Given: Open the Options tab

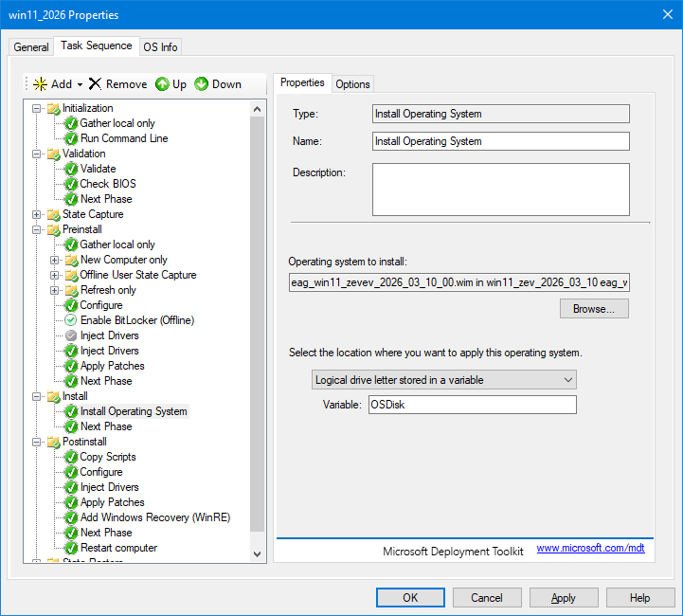Looking at the screenshot, I should coord(352,84).
